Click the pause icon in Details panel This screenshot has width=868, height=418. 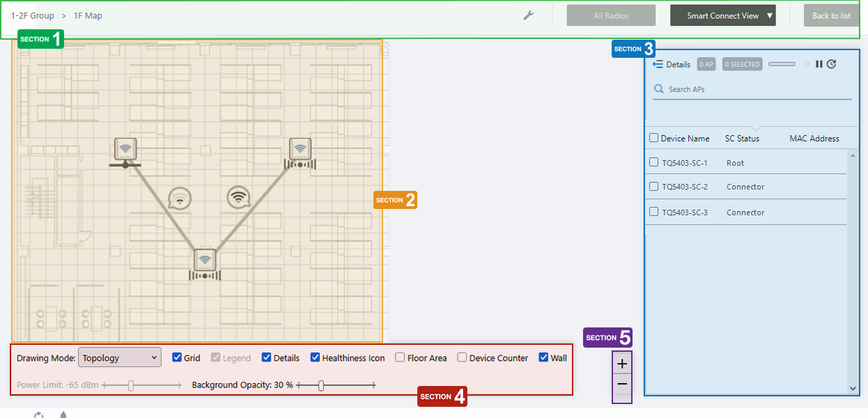click(x=819, y=64)
